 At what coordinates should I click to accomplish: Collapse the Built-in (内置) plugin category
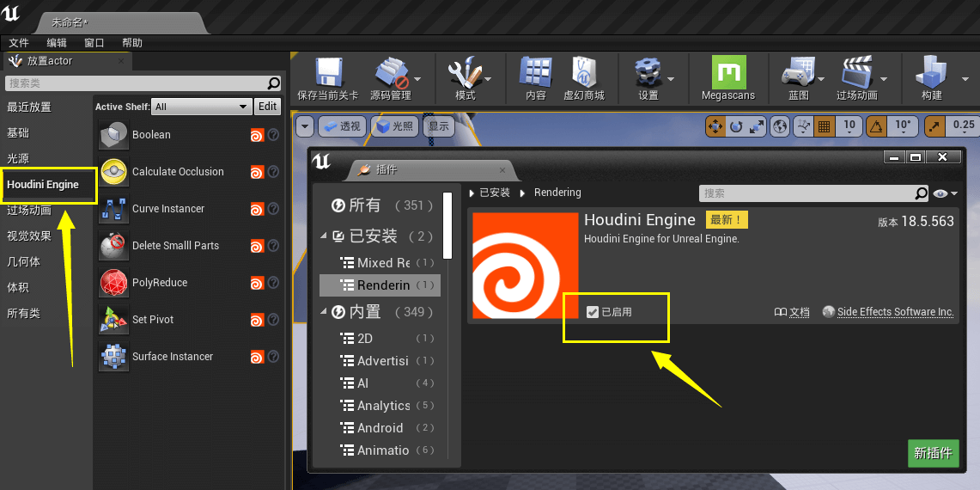click(x=324, y=312)
